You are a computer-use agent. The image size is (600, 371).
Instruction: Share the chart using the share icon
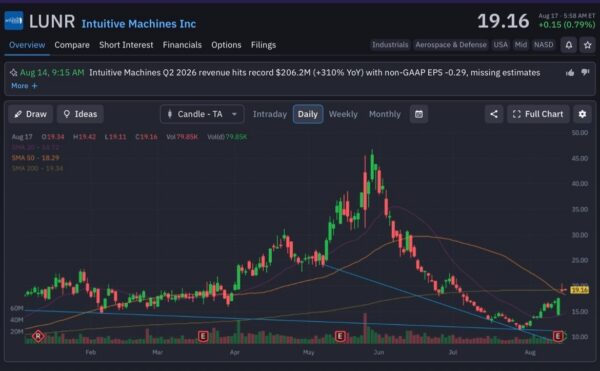pyautogui.click(x=494, y=114)
